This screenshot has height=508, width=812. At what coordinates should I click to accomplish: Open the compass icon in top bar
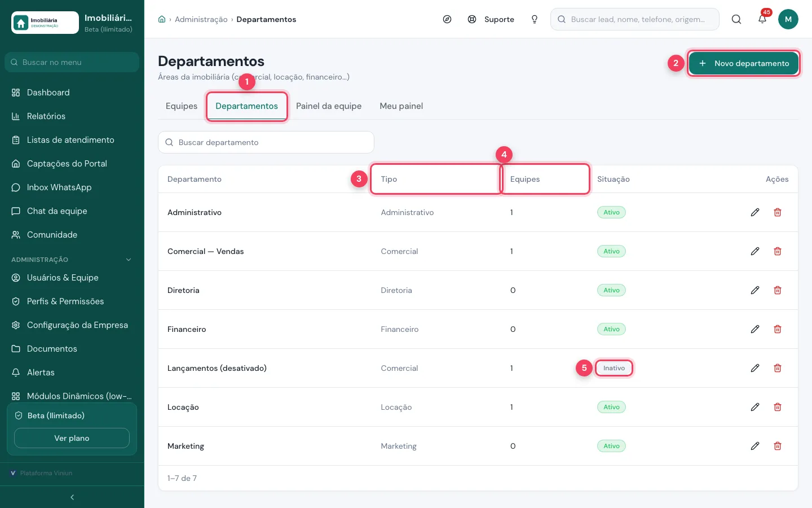point(447,19)
